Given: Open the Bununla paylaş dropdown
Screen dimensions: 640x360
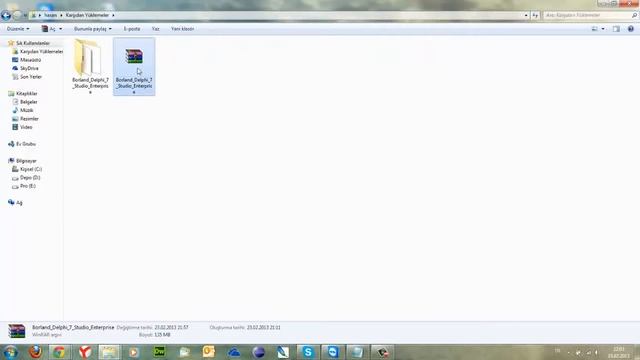Looking at the screenshot, I should coord(93,29).
